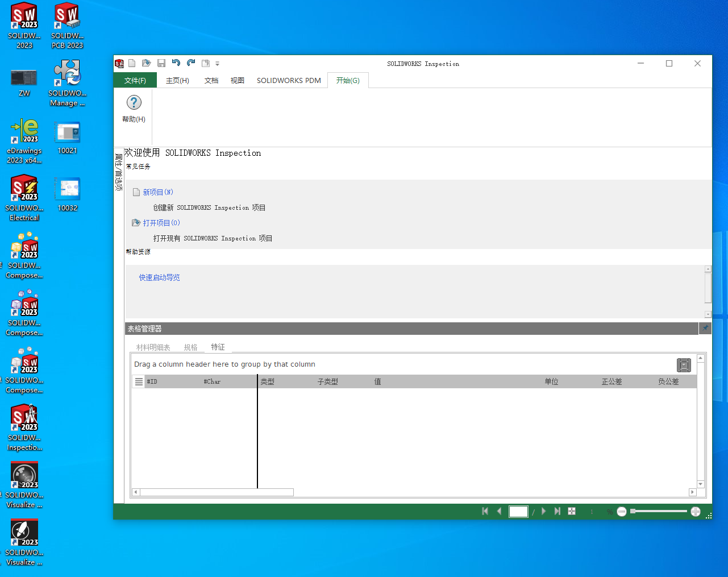Click the open project folder icon in toolbar

[x=146, y=63]
